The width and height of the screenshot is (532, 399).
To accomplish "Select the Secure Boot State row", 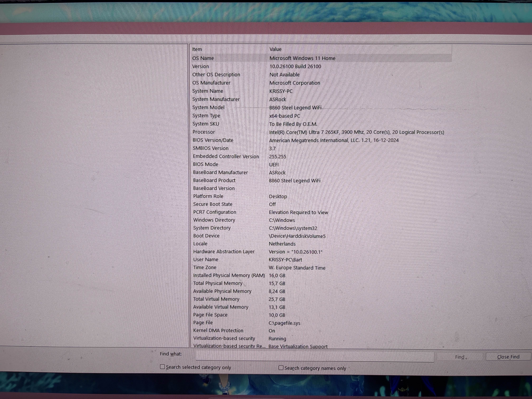I will (213, 204).
